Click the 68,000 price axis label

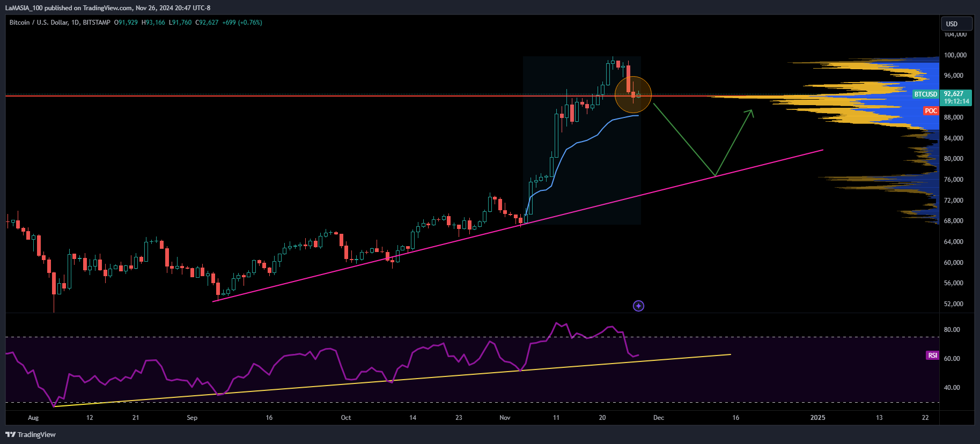(x=954, y=221)
